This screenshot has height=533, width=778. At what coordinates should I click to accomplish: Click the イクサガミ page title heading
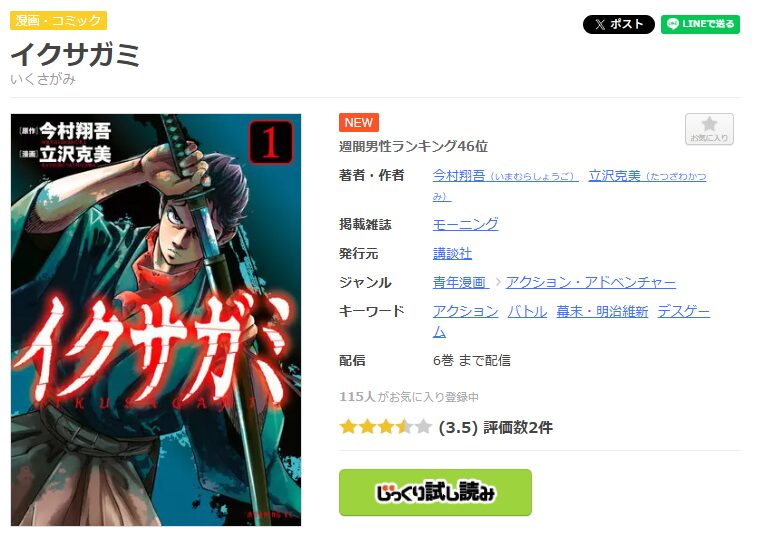tap(75, 54)
